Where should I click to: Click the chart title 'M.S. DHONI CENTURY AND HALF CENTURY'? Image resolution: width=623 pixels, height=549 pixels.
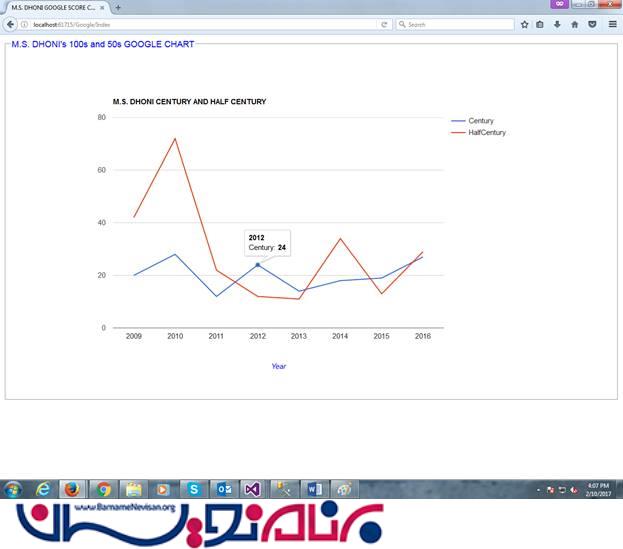190,102
